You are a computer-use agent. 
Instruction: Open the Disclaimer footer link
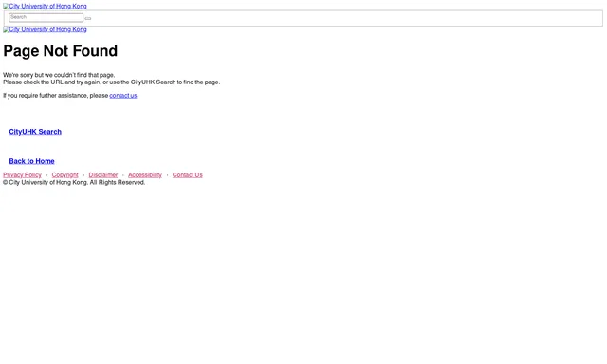pyautogui.click(x=103, y=174)
